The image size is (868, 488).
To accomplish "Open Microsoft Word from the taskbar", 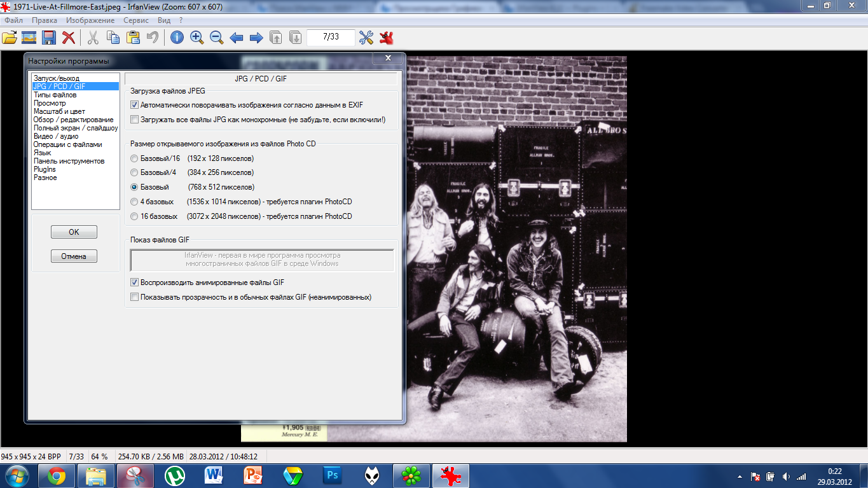I will [214, 475].
